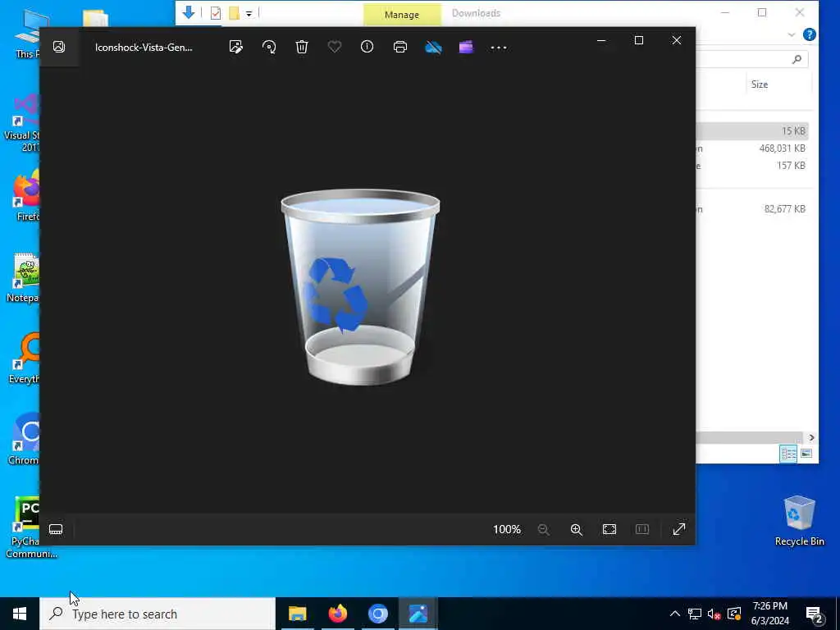Viewport: 840px width, 630px height.
Task: Click the file name Iconshock-Vista-Gen... title
Action: (144, 47)
